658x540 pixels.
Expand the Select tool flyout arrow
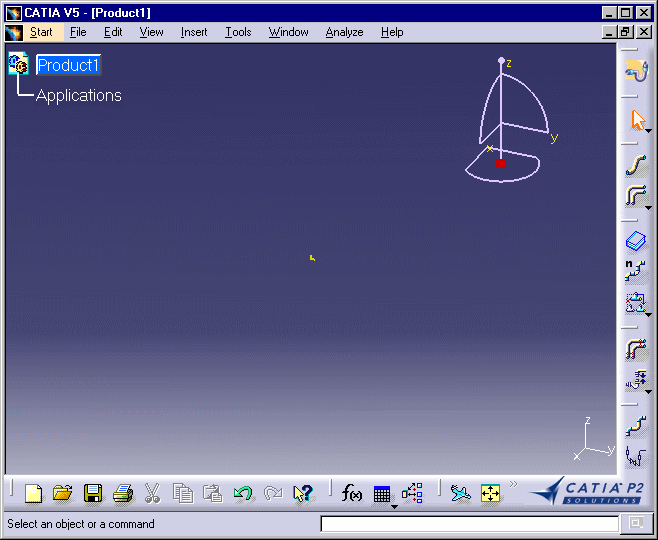click(x=649, y=131)
